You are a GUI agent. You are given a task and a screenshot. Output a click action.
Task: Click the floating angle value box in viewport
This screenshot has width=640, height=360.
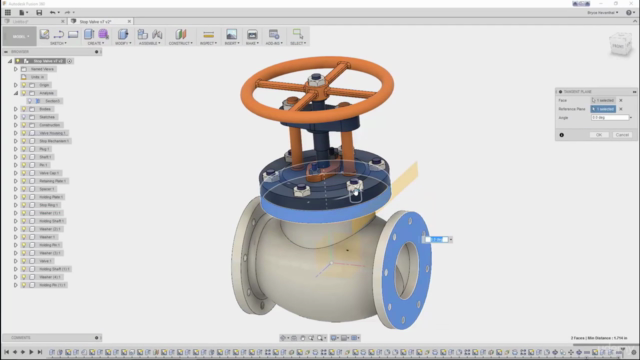tap(436, 240)
